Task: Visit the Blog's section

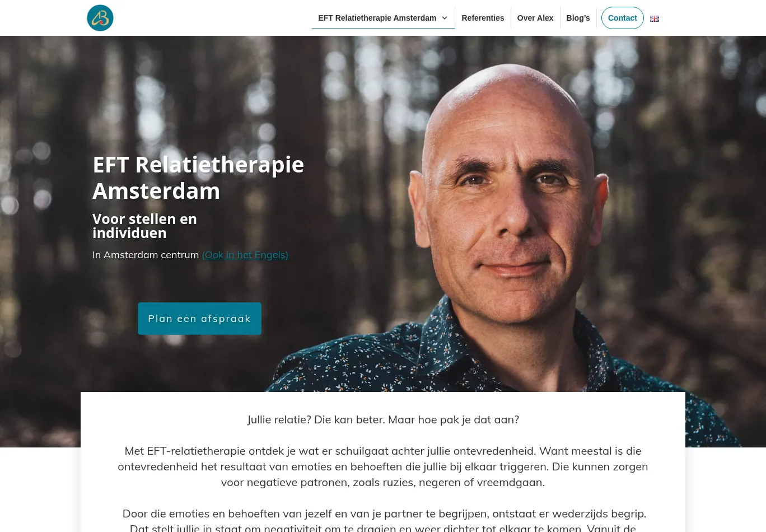Action: (x=578, y=18)
